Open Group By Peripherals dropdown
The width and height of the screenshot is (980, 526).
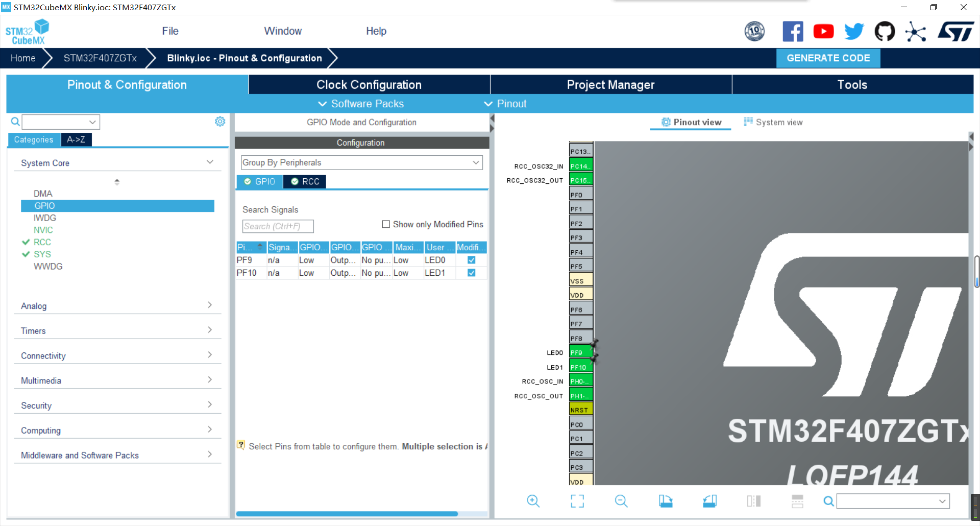pyautogui.click(x=362, y=162)
